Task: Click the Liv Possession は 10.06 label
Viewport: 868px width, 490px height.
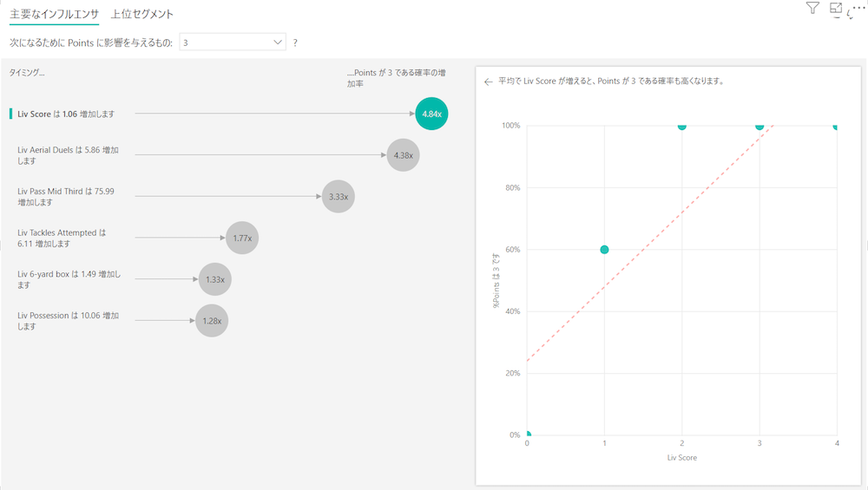Action: click(68, 321)
